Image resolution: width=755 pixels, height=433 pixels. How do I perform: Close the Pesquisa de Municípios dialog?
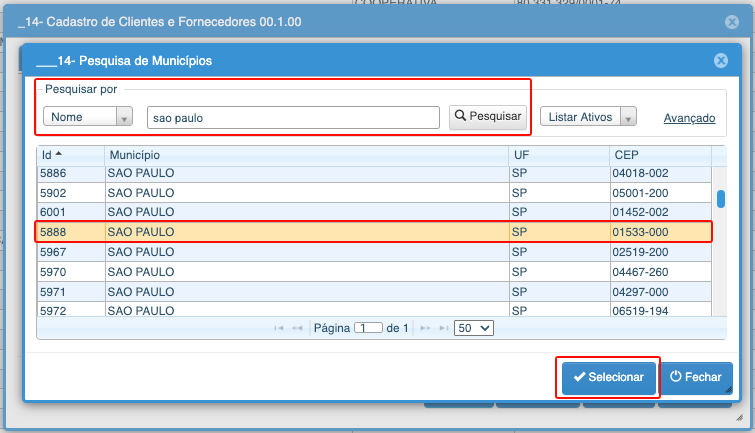coord(720,61)
